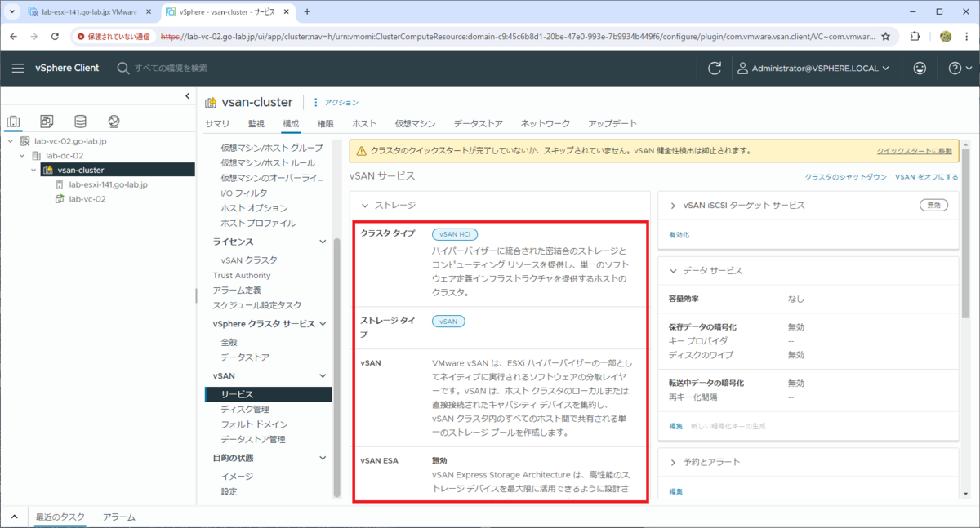Collapse lab-vc-02.go-lab.jp tree node
980x528 pixels.
[x=10, y=141]
